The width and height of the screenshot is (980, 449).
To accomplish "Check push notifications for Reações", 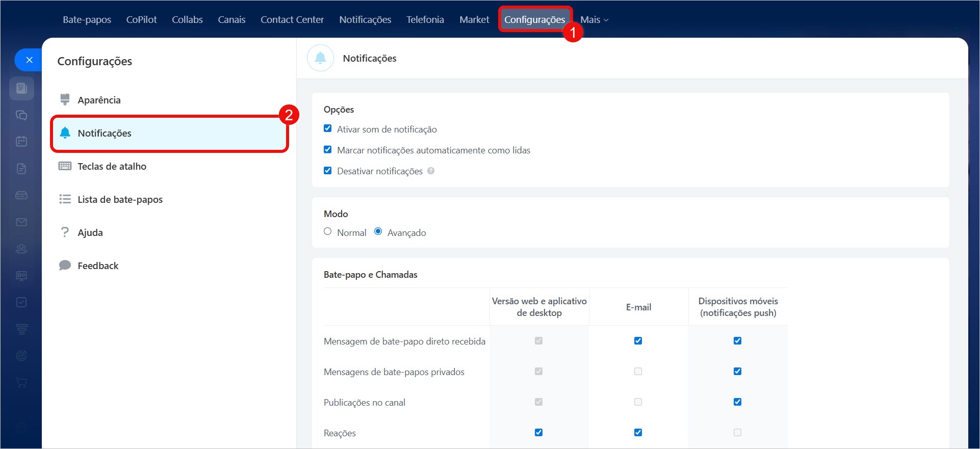I will (x=737, y=432).
